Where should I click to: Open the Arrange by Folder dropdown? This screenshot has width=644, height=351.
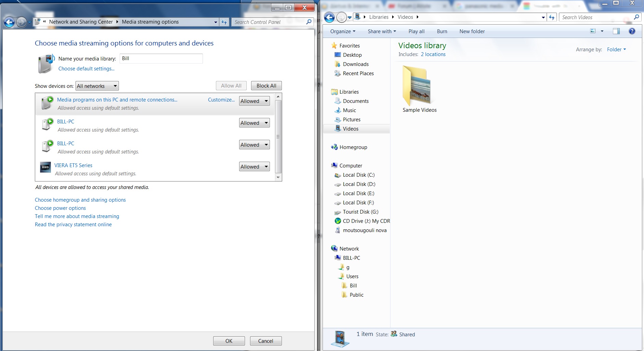[x=616, y=50]
